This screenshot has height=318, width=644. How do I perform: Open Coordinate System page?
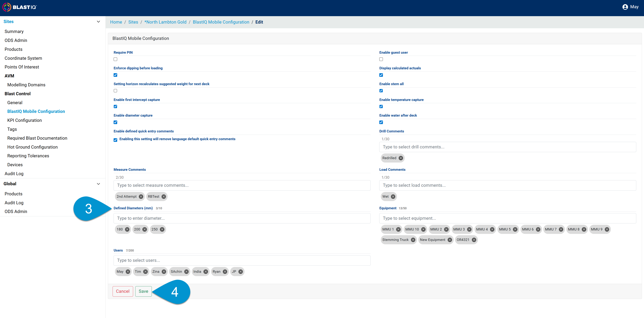point(23,58)
